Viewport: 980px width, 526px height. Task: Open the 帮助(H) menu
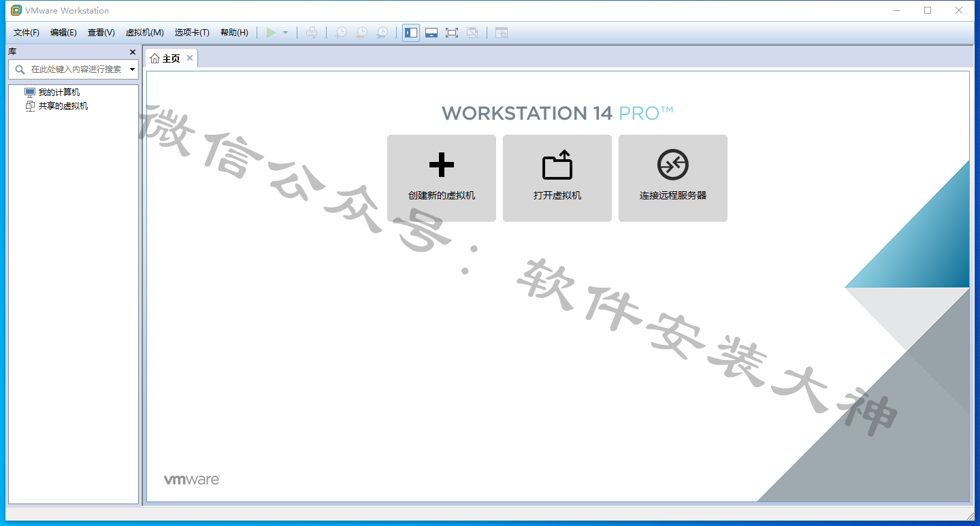[x=234, y=33]
